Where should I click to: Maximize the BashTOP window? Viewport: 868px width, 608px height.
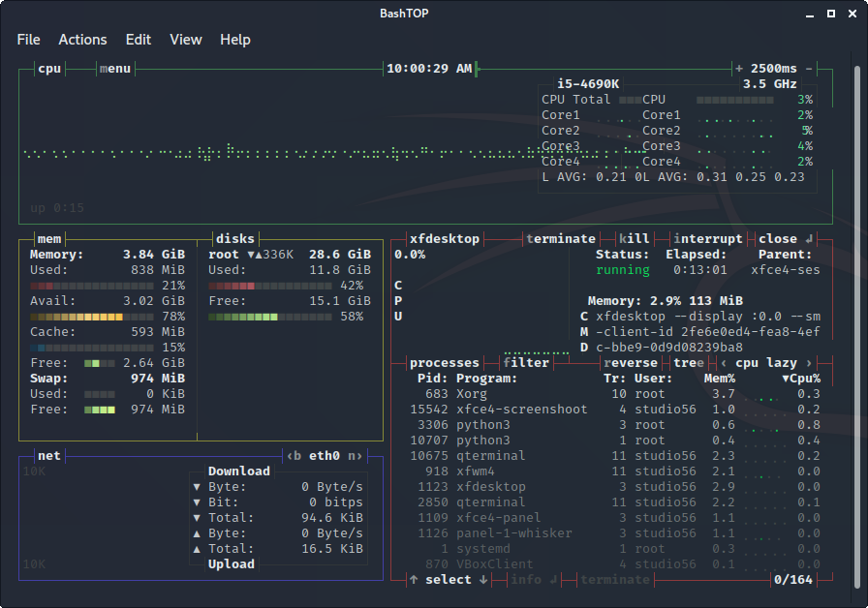(830, 13)
